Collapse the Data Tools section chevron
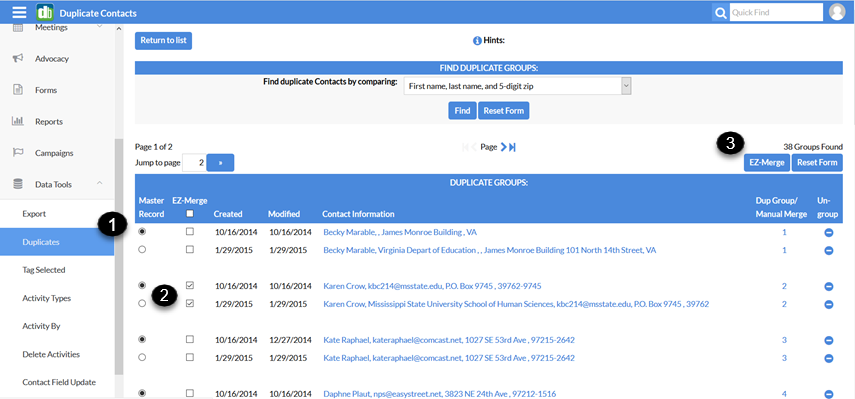Screen dimensions: 855x399 (x=99, y=183)
